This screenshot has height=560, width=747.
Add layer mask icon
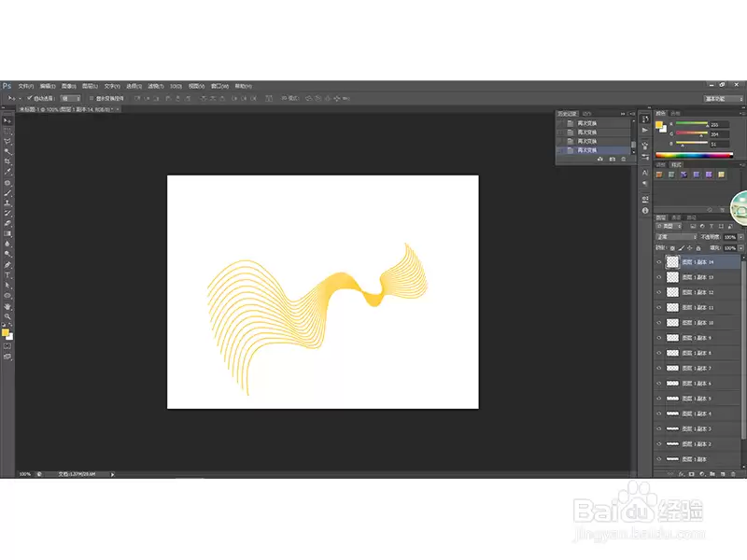point(691,474)
